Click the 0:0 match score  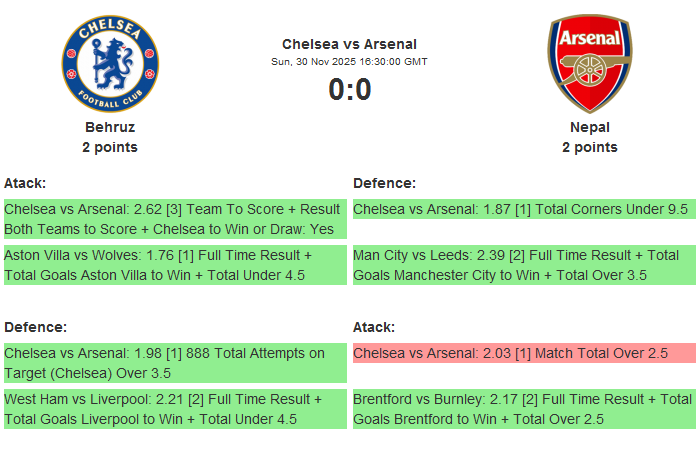tap(349, 90)
